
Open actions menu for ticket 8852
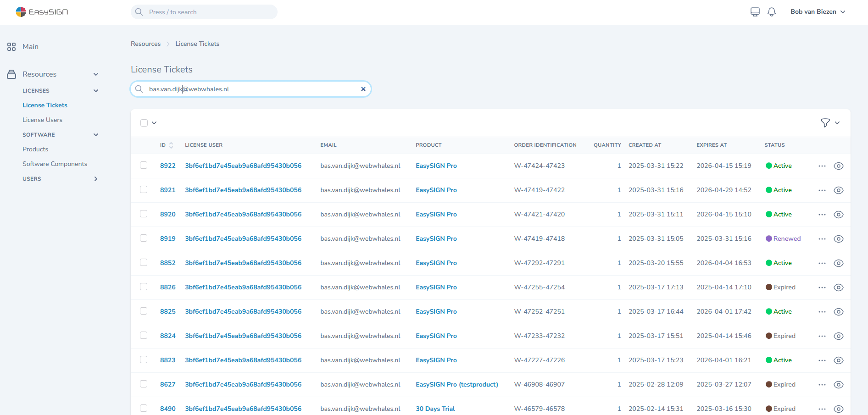822,263
